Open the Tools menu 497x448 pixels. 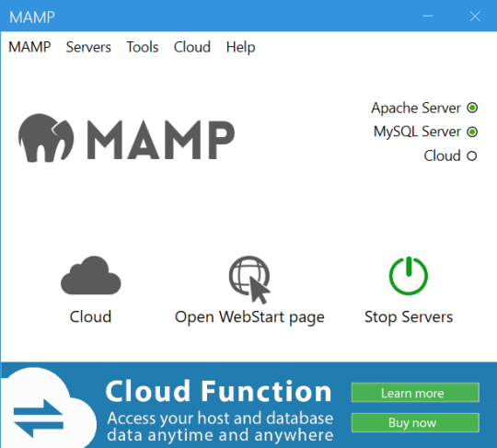click(x=143, y=47)
